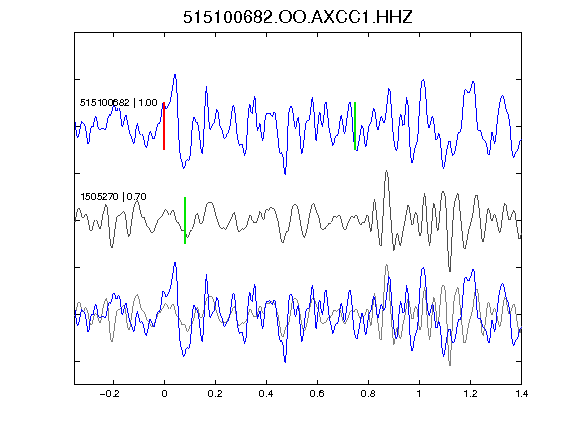Click the tallest peak of the gray middle trace
The width and height of the screenshot is (576, 432).
[x=386, y=171]
